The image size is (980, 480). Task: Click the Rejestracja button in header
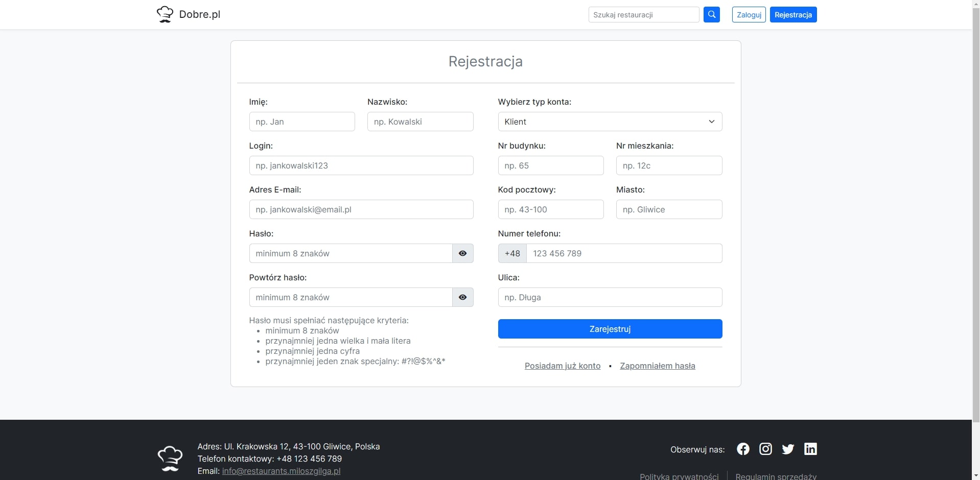(794, 15)
